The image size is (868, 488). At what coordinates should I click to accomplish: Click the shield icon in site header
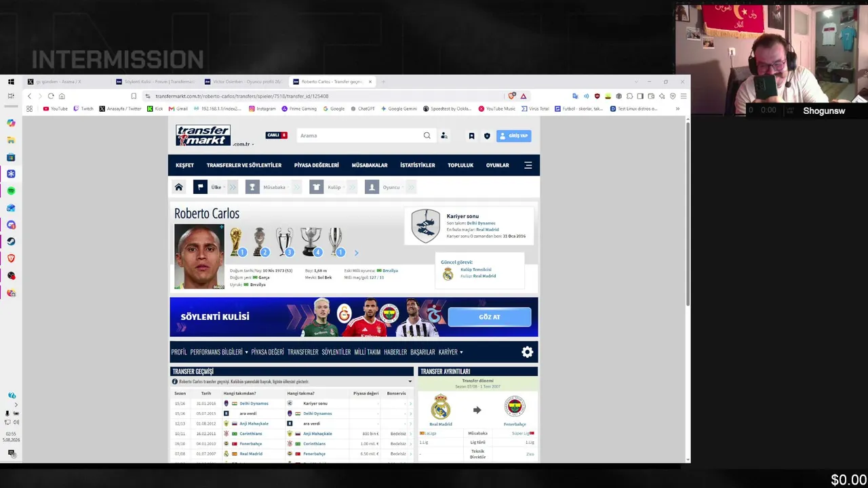point(487,136)
